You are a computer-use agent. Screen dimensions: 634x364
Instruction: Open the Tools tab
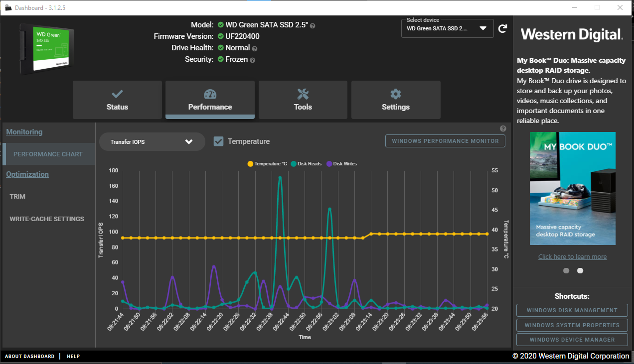click(303, 100)
